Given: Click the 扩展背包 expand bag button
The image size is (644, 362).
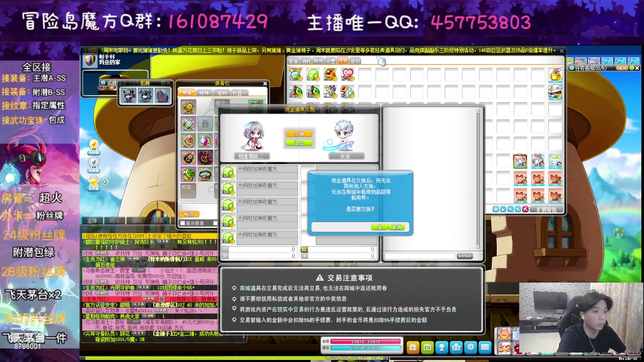Looking at the screenshot, I should pos(546,209).
